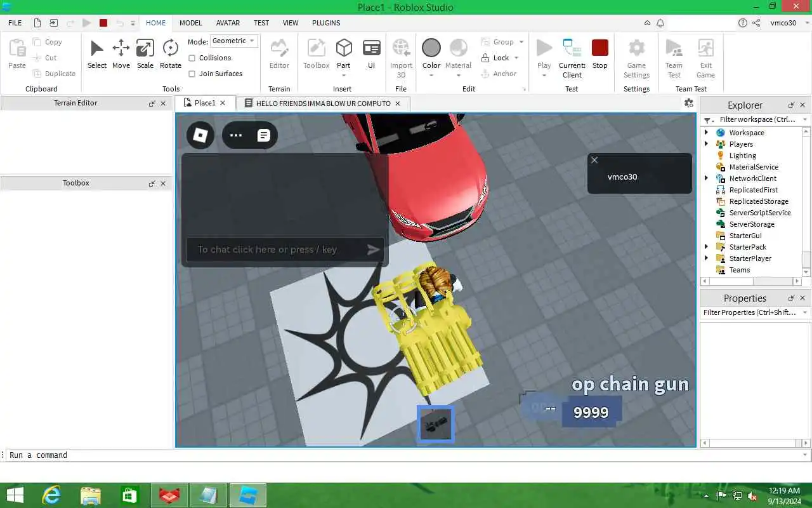Close the vmco30 player list panel
Image resolution: width=812 pixels, height=508 pixels.
coord(594,160)
